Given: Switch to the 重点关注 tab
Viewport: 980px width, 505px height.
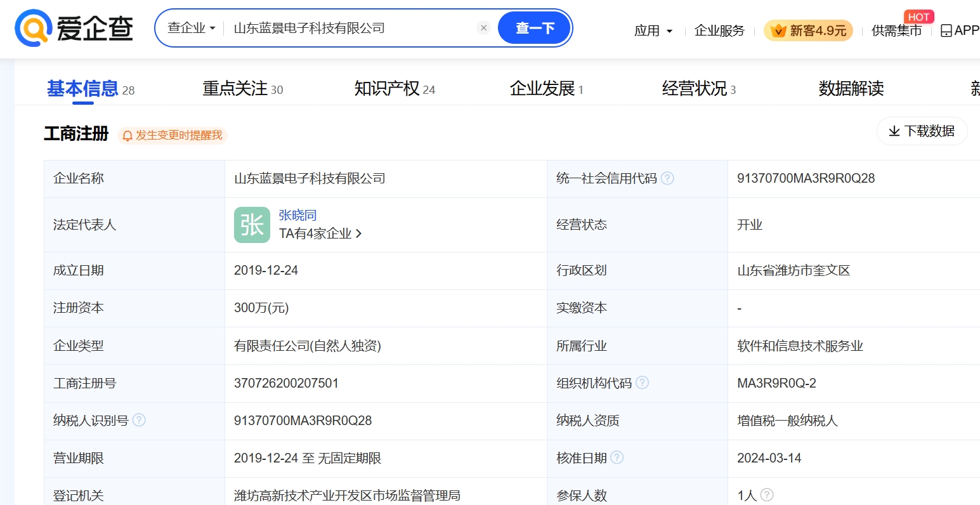Looking at the screenshot, I should pos(243,89).
